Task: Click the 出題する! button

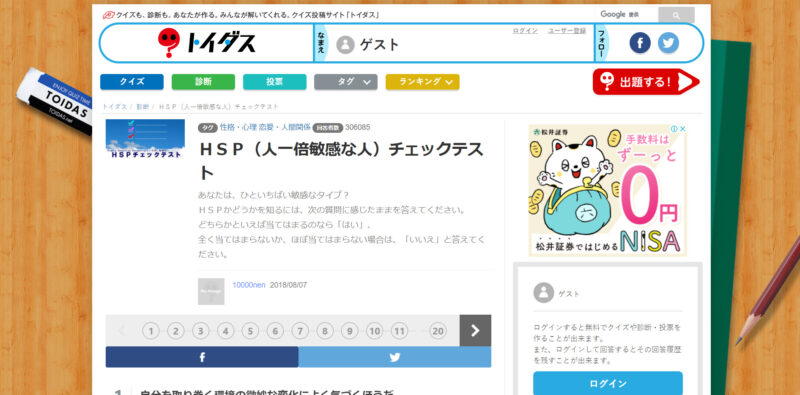Action: (645, 82)
